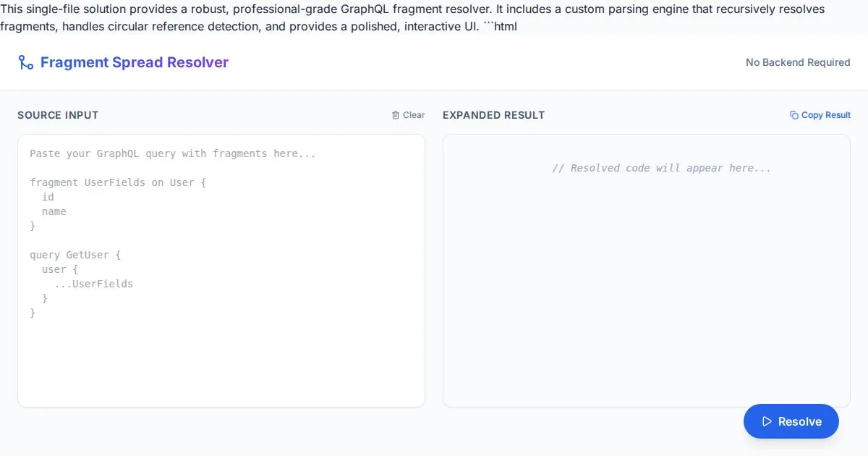
Task: Click the trash icon beside Clear
Action: (396, 115)
